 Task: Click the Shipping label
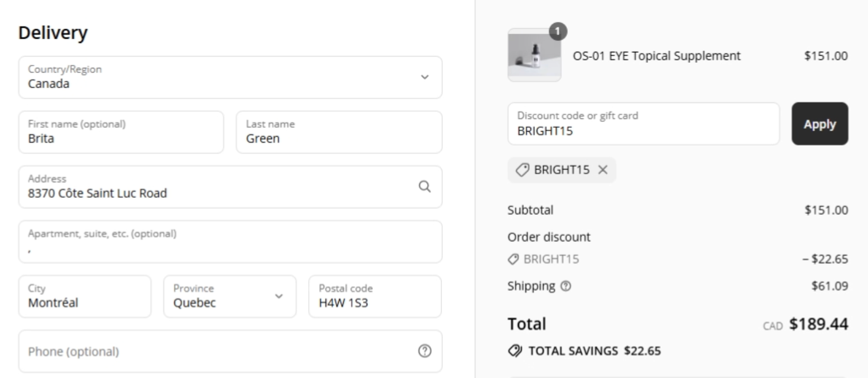(531, 286)
